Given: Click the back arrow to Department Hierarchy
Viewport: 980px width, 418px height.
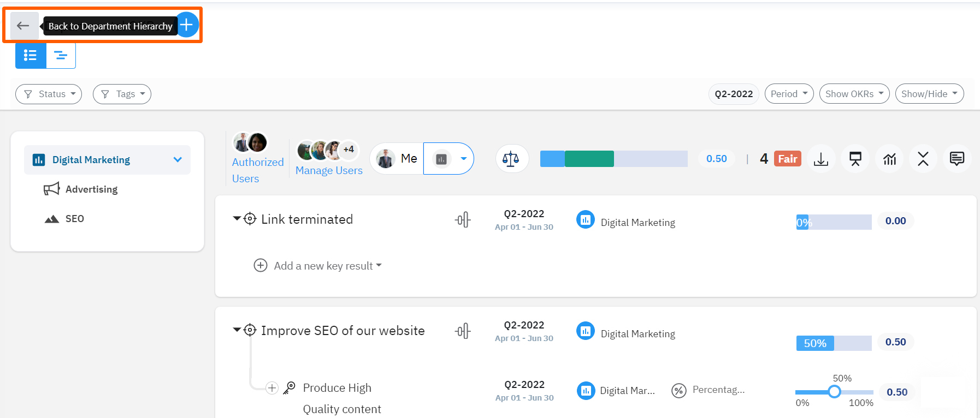Looking at the screenshot, I should tap(23, 26).
